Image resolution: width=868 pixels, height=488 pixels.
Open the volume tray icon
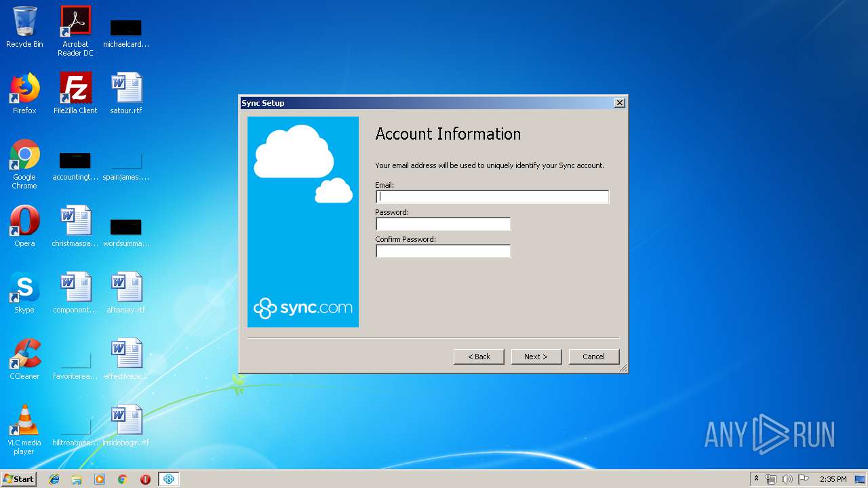[x=787, y=479]
